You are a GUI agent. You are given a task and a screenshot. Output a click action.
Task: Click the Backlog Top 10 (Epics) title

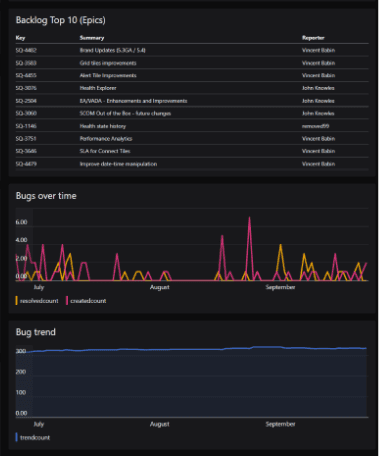[61, 20]
